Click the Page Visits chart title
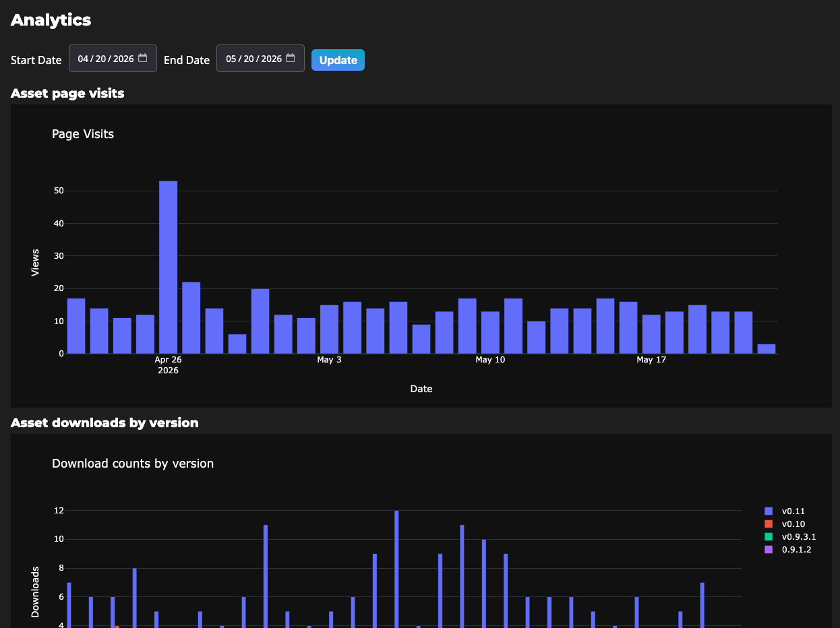 point(83,134)
